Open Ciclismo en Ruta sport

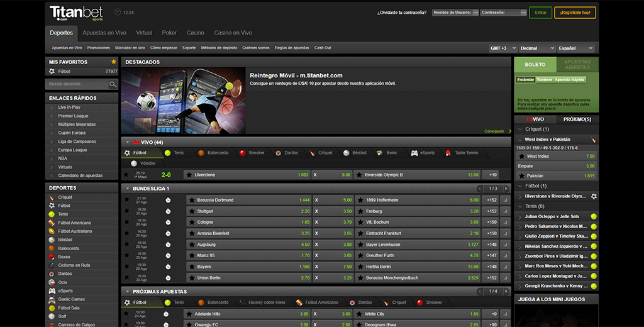click(74, 265)
